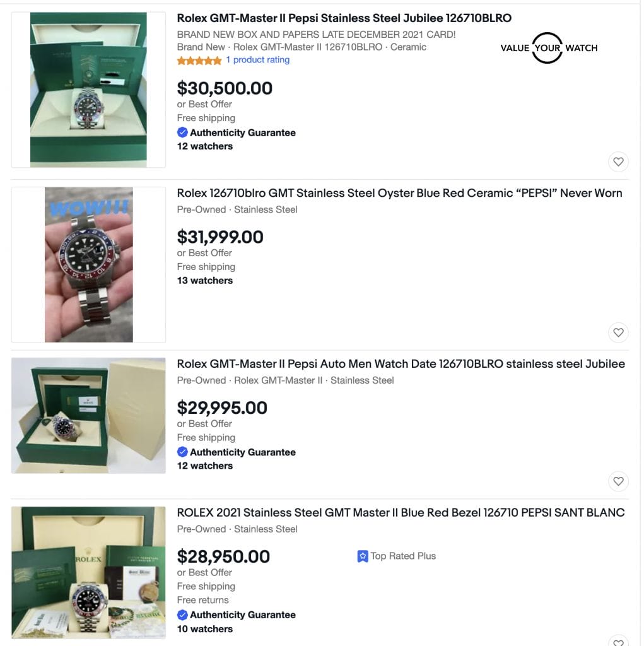
Task: Click the blue Authenticity Guarantee checkmark on first listing
Action: (182, 132)
